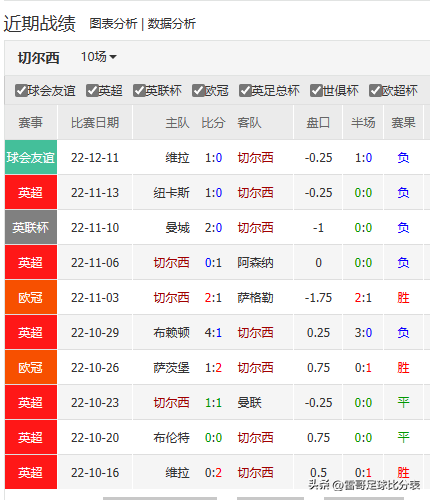
Task: Toggle the 世俱杯 checkbox
Action: click(x=316, y=90)
